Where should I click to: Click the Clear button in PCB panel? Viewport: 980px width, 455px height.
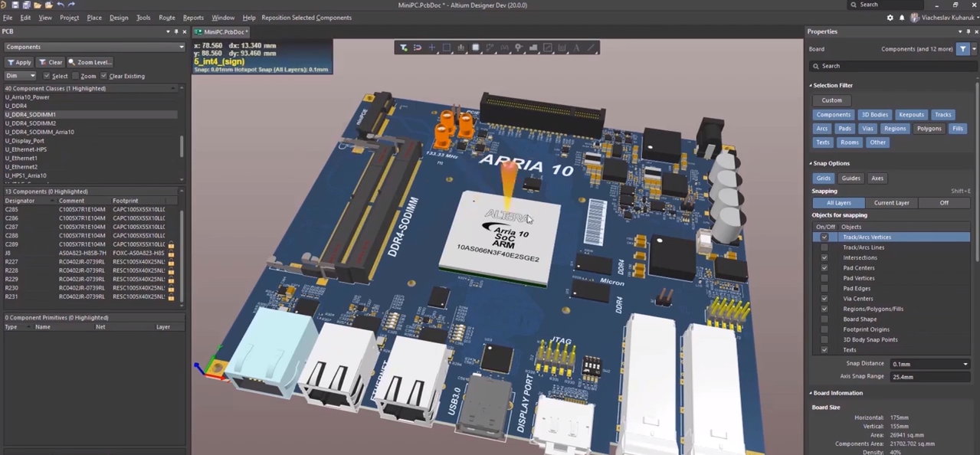(51, 62)
